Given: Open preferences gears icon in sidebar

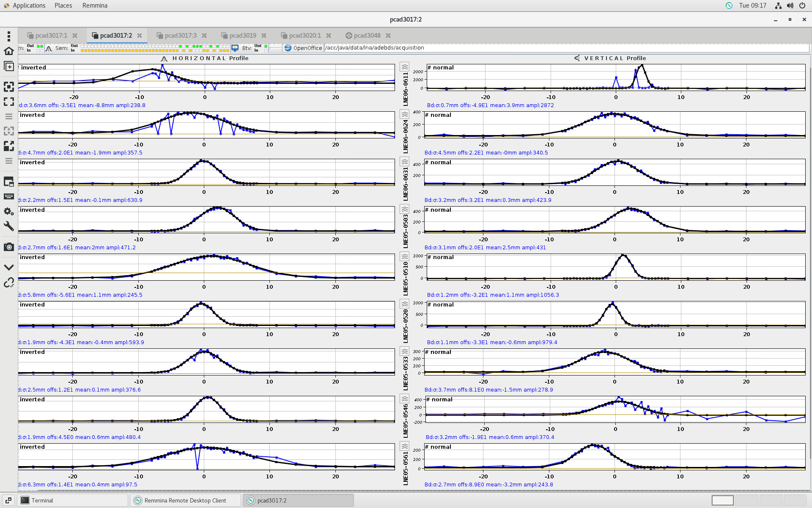Looking at the screenshot, I should [x=8, y=211].
